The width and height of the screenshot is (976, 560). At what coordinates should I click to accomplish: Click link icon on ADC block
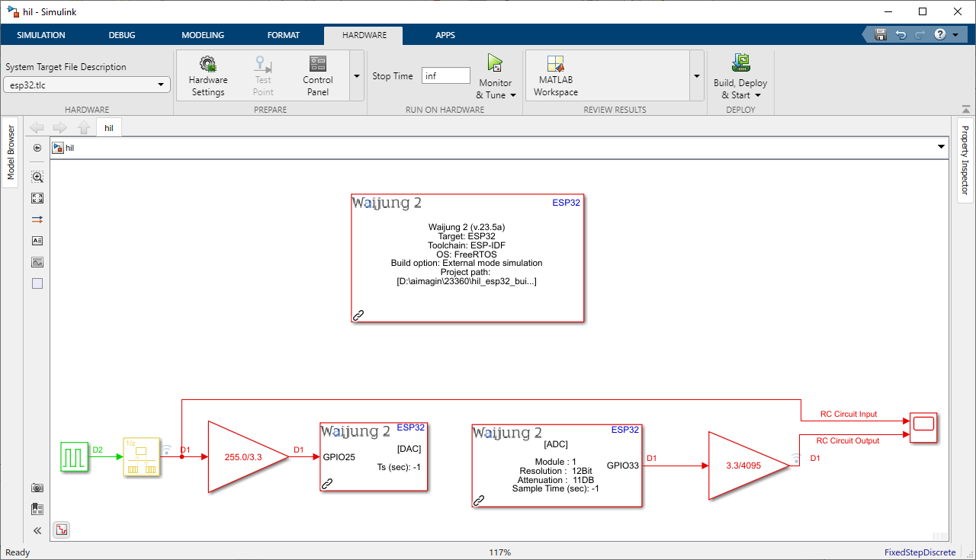point(480,500)
